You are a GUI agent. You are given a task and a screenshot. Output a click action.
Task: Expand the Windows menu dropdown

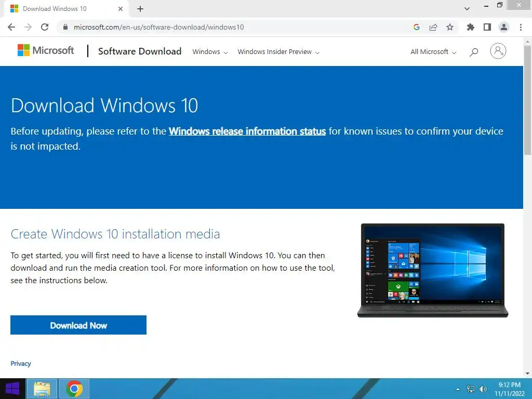[210, 52]
